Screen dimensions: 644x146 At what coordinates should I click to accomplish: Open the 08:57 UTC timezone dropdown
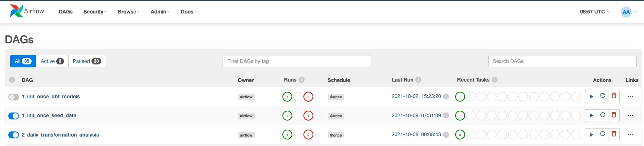594,12
